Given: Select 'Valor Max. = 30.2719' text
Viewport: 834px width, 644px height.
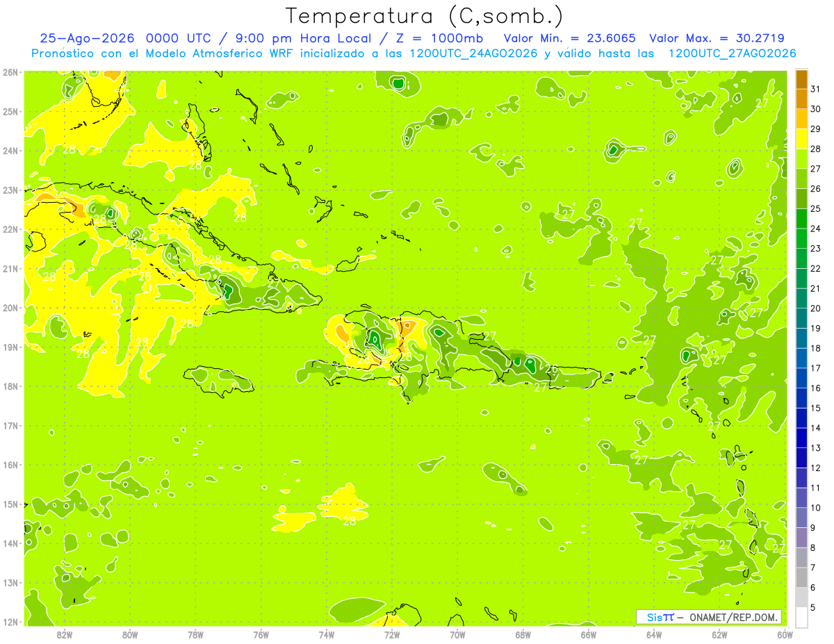Looking at the screenshot, I should click(717, 38).
